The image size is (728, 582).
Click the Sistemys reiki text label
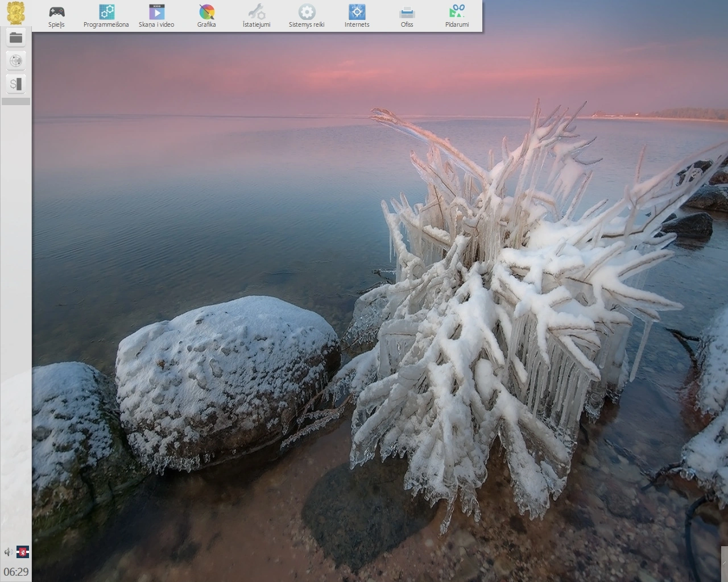(307, 24)
